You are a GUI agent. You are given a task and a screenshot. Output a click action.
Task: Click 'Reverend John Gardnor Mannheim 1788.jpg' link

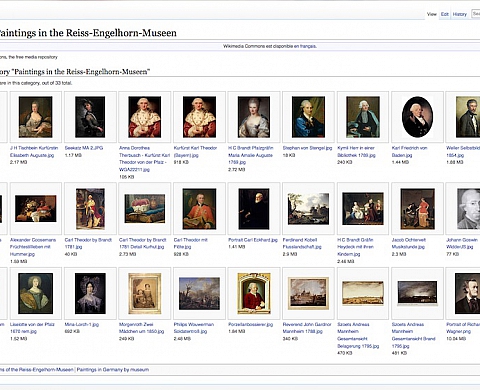click(x=307, y=328)
